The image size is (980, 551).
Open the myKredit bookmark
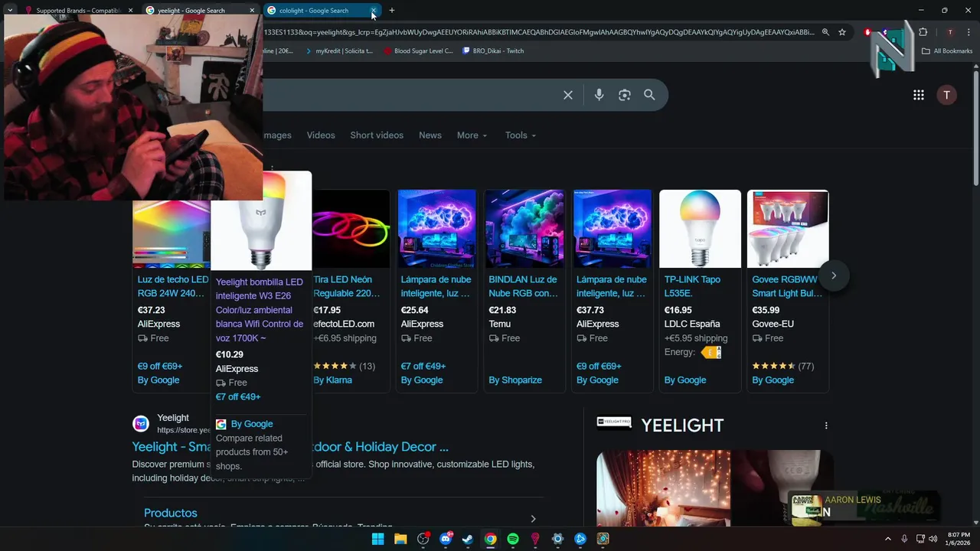point(338,51)
